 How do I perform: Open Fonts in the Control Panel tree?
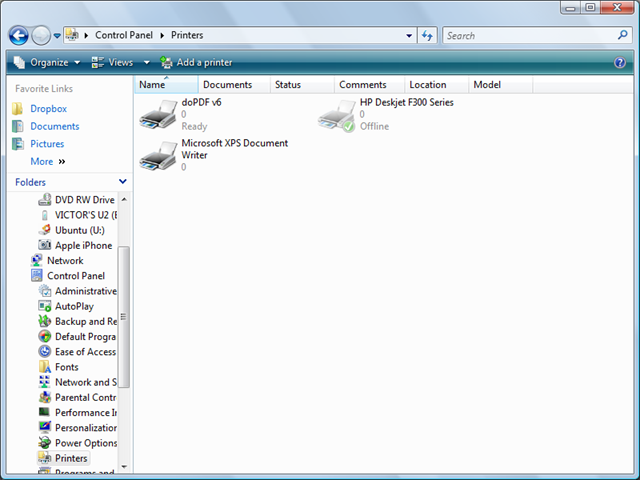[x=67, y=367]
